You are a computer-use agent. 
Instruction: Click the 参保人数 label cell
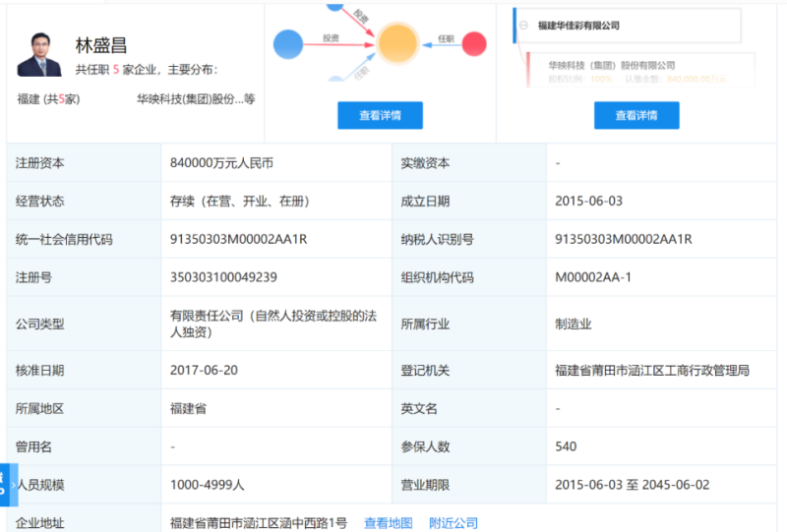(x=469, y=446)
